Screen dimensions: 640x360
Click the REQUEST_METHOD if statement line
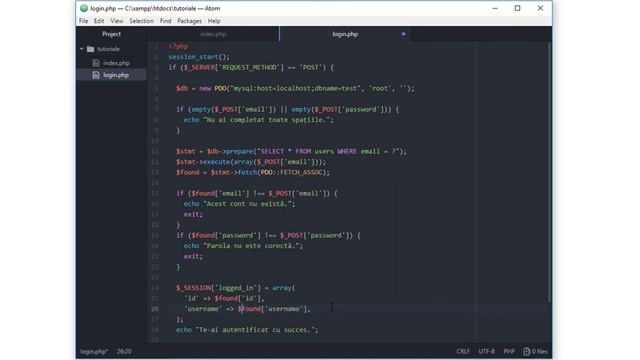point(251,67)
